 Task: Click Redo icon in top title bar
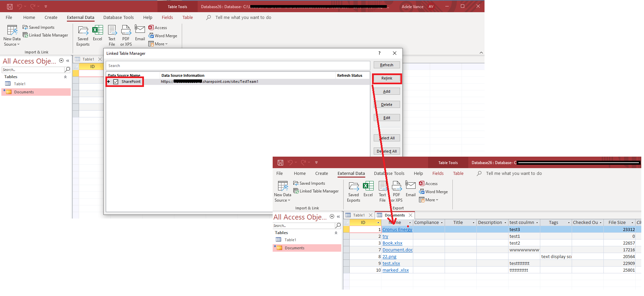[33, 6]
